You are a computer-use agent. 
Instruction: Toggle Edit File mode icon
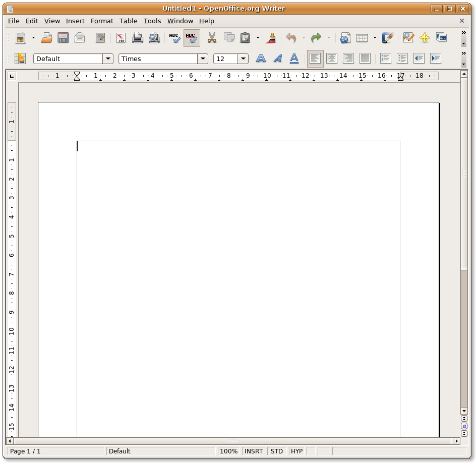[x=100, y=38]
